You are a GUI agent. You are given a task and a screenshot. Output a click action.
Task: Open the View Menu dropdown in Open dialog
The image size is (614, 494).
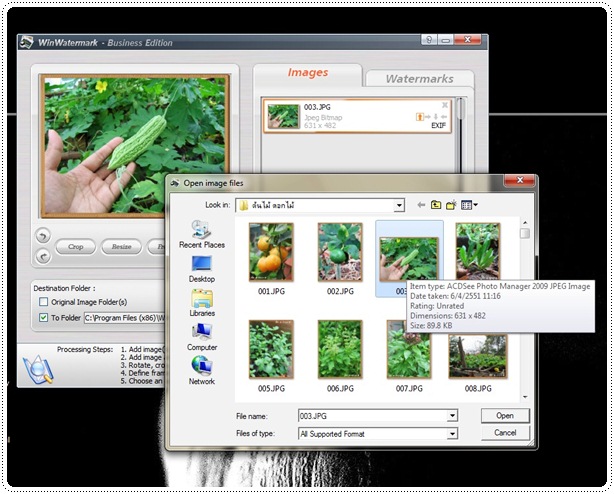[x=469, y=205]
